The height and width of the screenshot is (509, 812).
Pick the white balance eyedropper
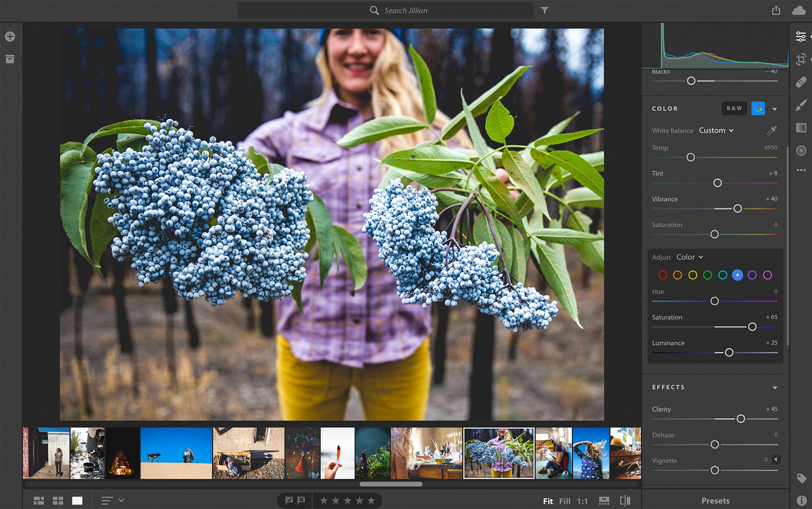pyautogui.click(x=772, y=130)
